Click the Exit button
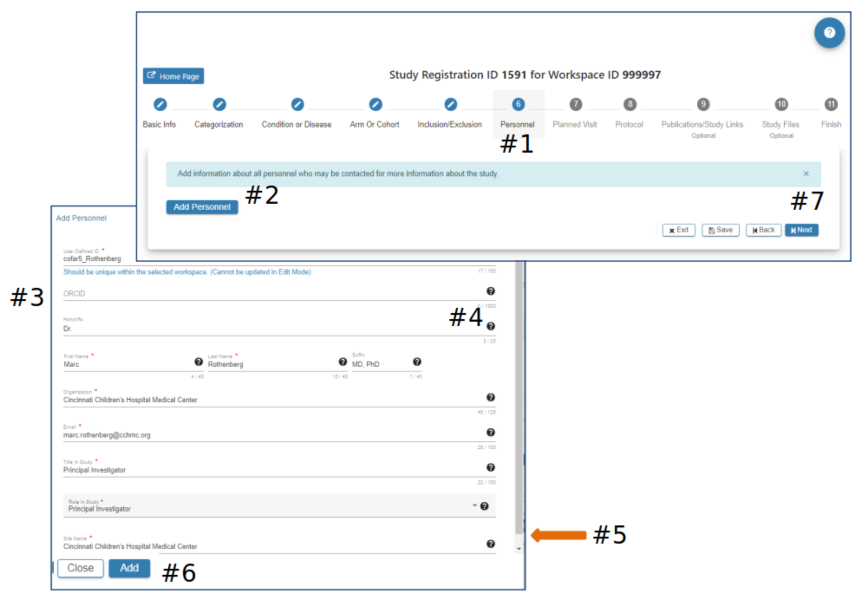 point(679,230)
